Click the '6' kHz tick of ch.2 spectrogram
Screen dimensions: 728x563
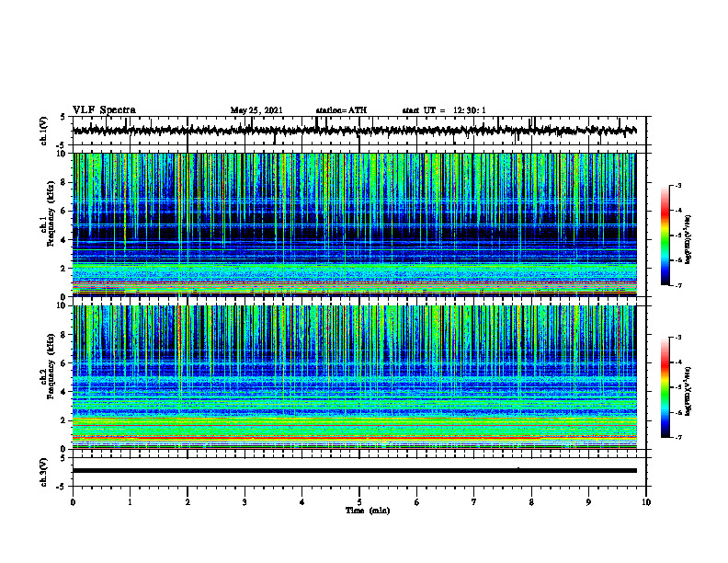pyautogui.click(x=63, y=363)
